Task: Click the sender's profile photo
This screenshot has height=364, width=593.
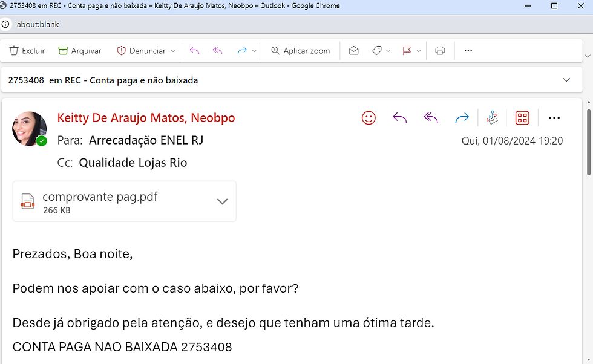Action: click(x=30, y=128)
